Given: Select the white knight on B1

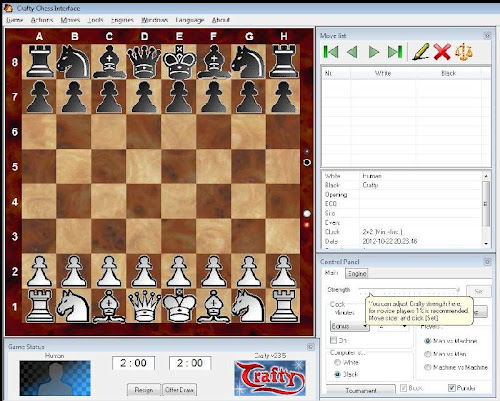Looking at the screenshot, I should point(74,306).
